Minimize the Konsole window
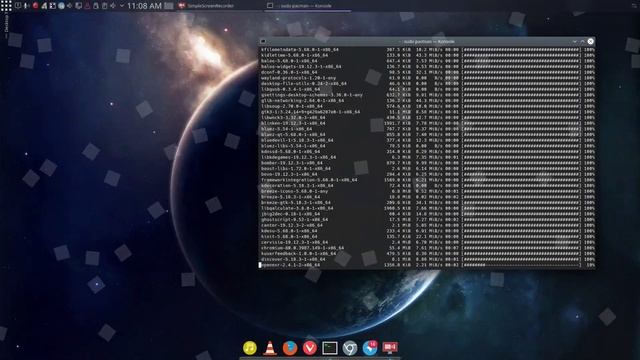 [575, 41]
